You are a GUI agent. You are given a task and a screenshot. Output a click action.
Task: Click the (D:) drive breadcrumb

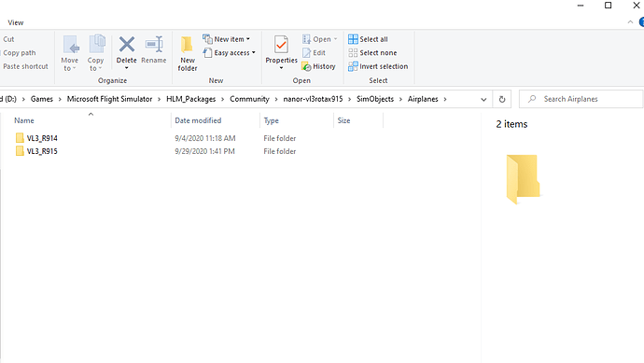(x=8, y=99)
